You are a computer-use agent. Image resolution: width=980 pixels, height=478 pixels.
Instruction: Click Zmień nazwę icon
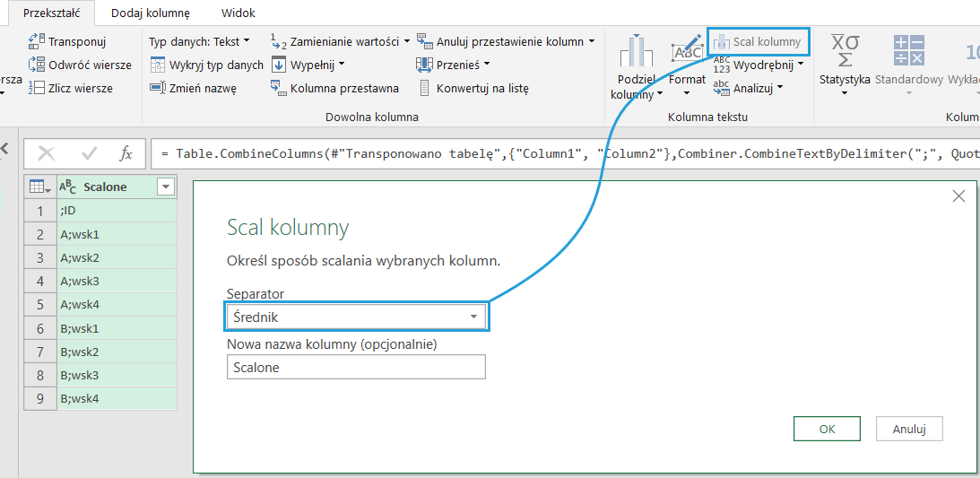[157, 88]
